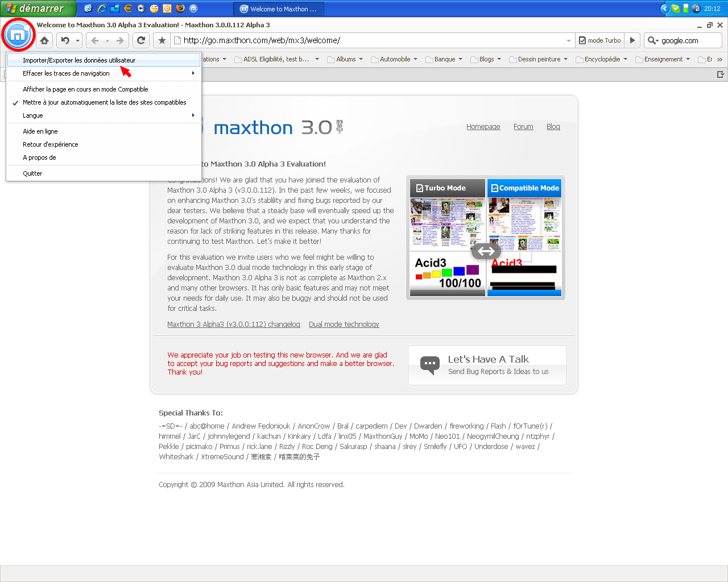
Task: Open Dual mode technology link
Action: point(344,325)
